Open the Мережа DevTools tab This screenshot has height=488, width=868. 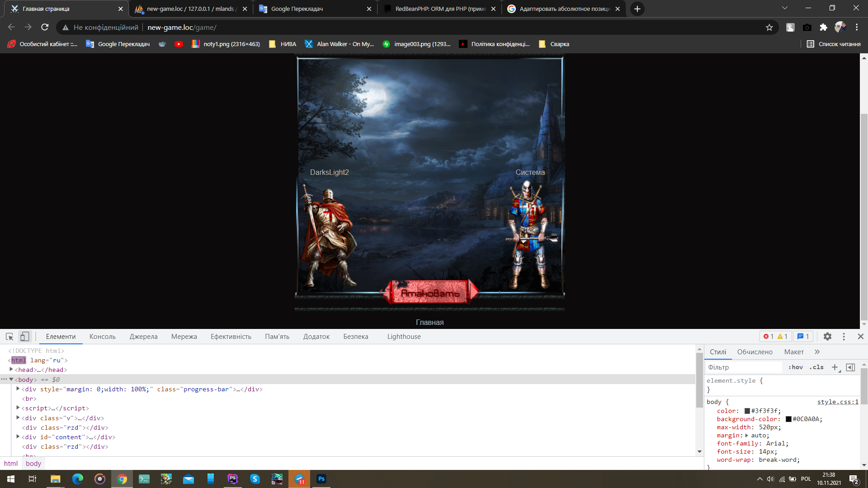184,337
